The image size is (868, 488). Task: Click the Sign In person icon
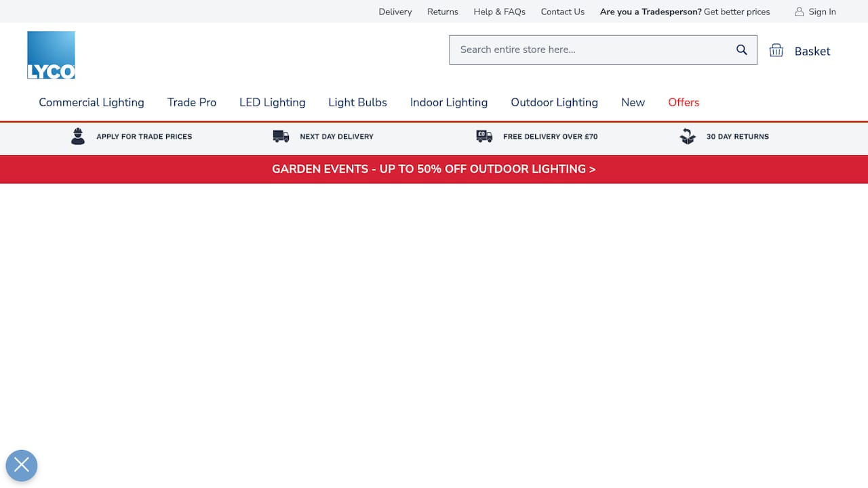[799, 12]
